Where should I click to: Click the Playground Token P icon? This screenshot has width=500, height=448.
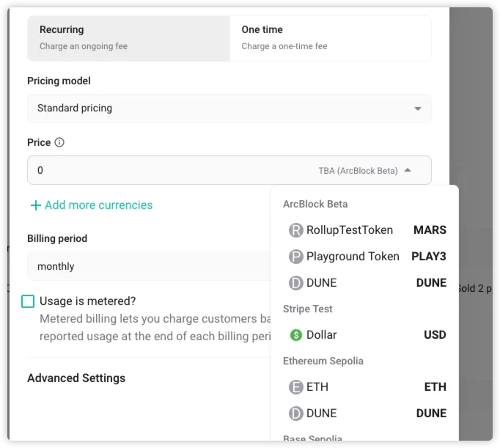point(295,257)
